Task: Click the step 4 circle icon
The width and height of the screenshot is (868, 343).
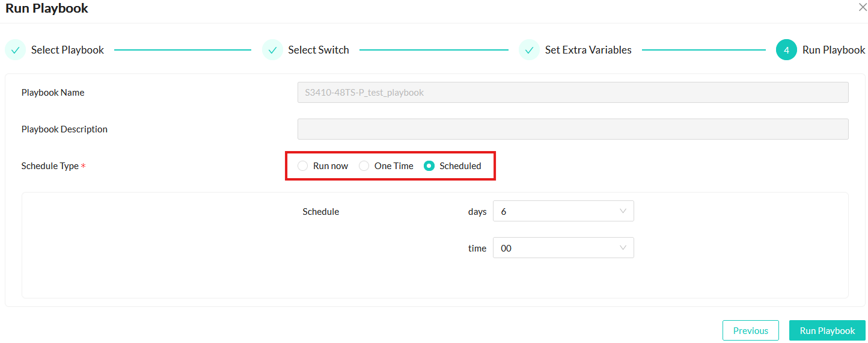Action: click(x=786, y=50)
